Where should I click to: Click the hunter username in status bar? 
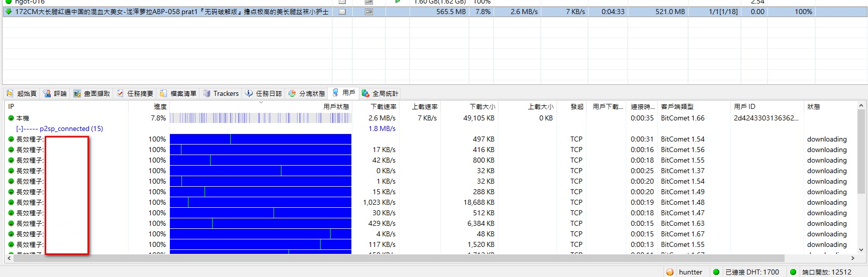click(690, 272)
